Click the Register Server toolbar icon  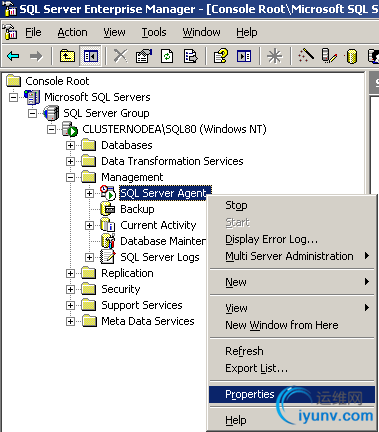[329, 56]
